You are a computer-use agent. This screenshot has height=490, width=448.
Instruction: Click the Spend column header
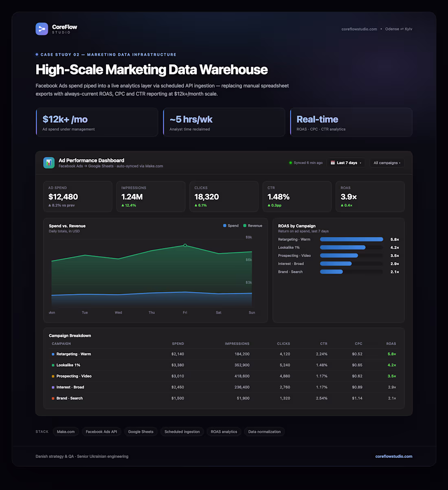click(178, 344)
